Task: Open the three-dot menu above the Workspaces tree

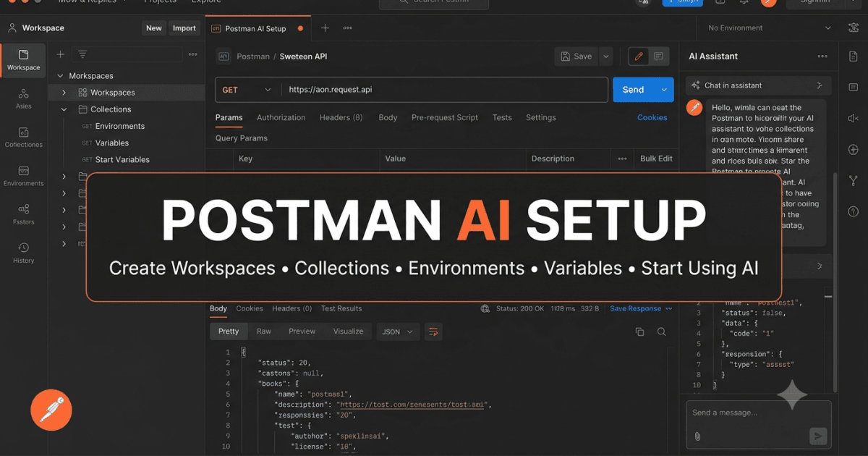Action: (x=192, y=54)
